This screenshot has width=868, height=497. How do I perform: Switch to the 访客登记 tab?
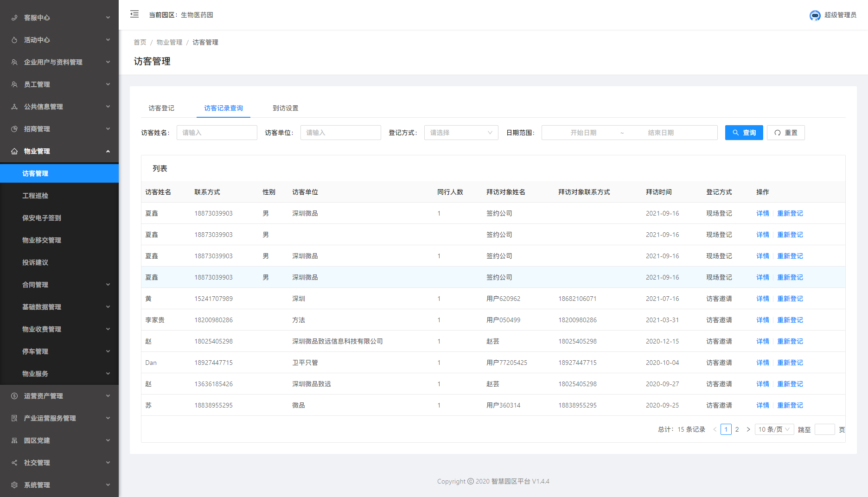[161, 108]
